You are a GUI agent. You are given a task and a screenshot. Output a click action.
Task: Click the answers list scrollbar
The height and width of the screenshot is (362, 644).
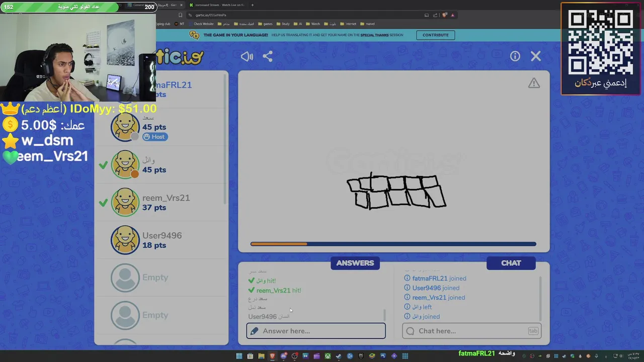click(384, 314)
